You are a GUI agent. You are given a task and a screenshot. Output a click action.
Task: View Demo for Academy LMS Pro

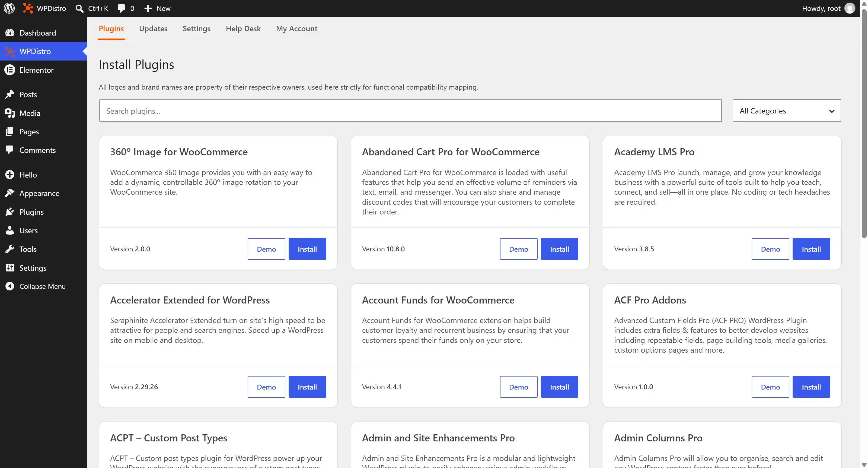point(770,249)
